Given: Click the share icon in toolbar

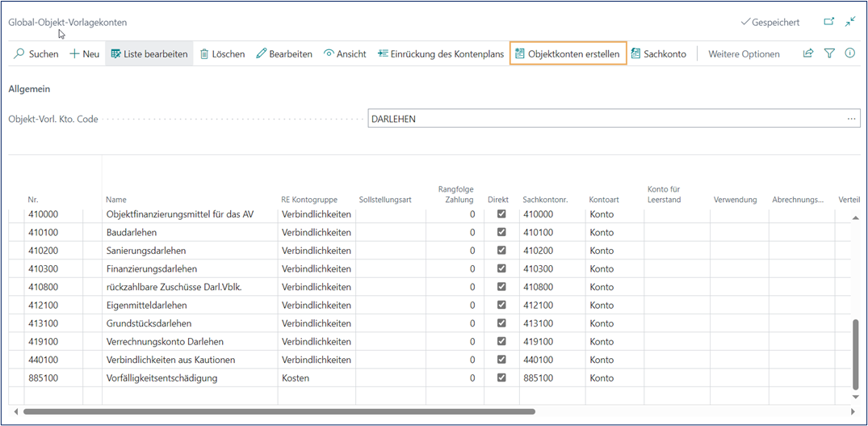Looking at the screenshot, I should (x=808, y=53).
